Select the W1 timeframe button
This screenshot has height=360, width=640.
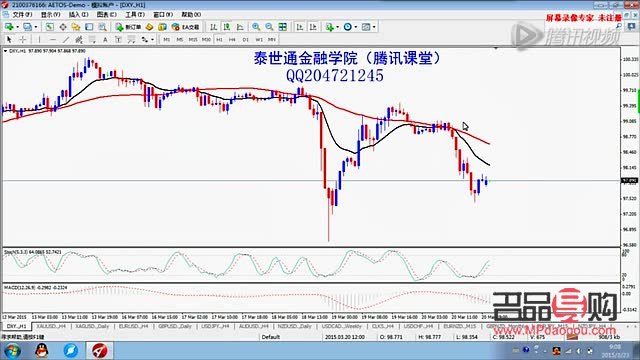(259, 40)
